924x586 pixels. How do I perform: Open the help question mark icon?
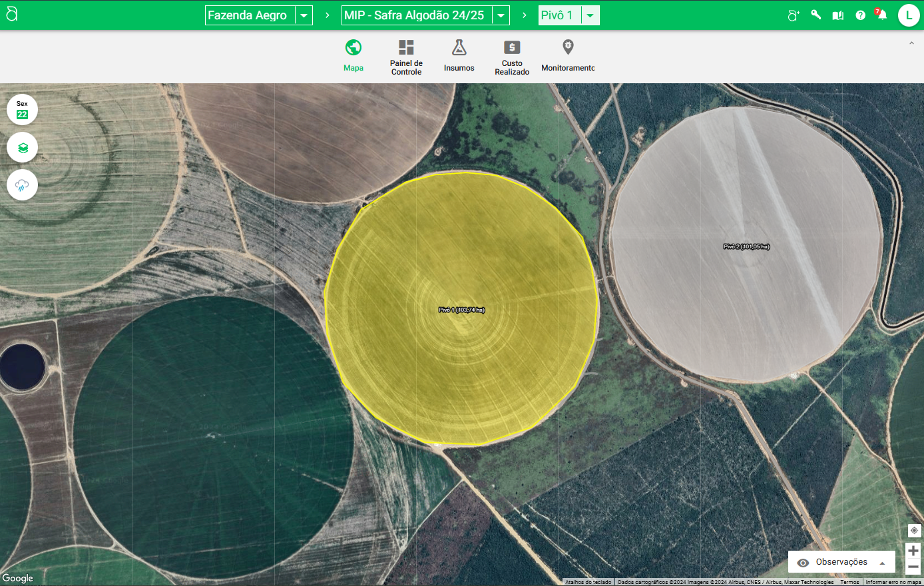861,15
